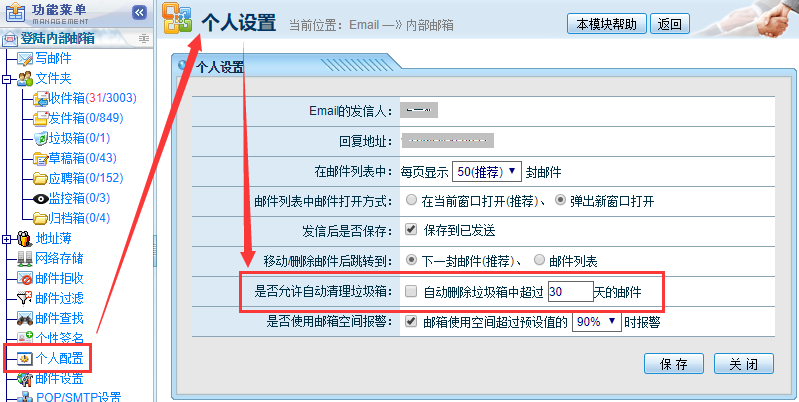
Task: Click the 文件夹 people folder icon
Action: pos(25,78)
